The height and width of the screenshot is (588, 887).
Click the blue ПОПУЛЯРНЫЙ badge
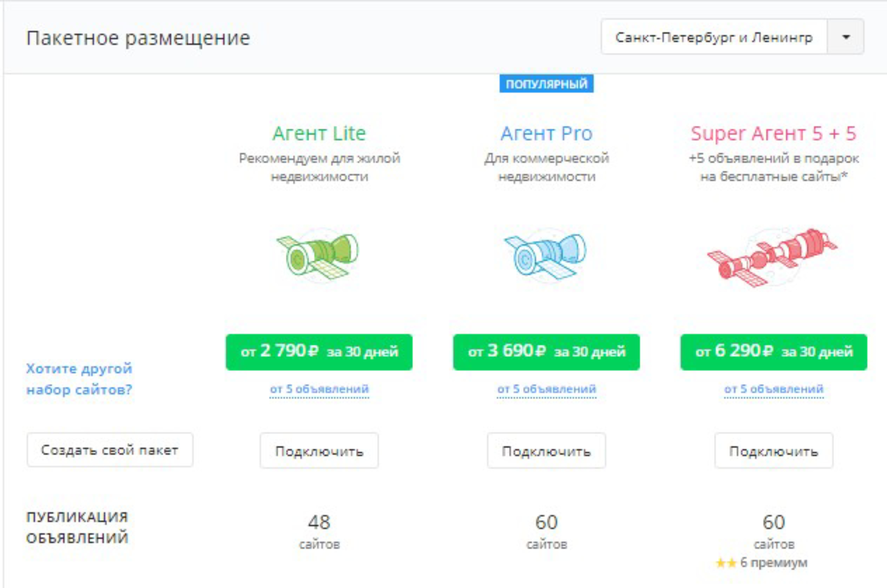(546, 84)
